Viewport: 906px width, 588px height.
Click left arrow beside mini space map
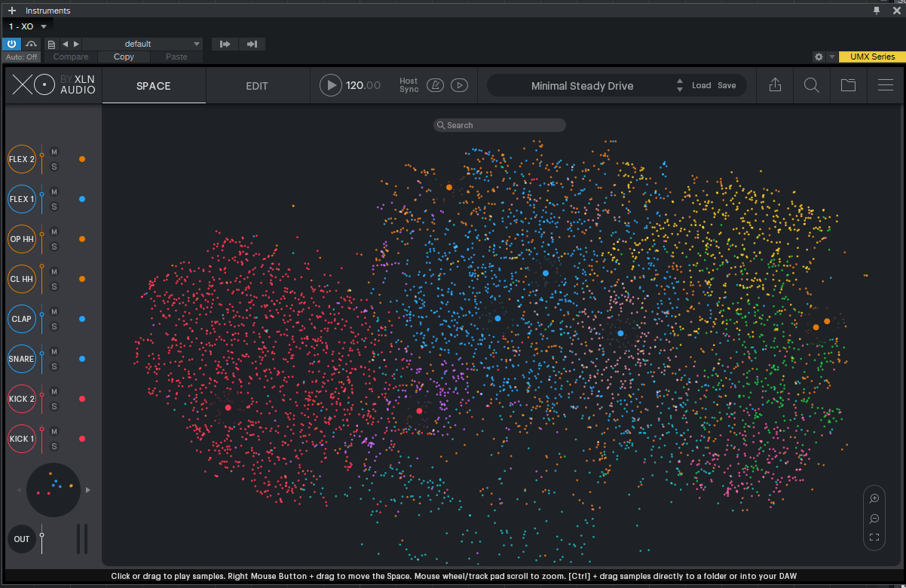coord(20,490)
